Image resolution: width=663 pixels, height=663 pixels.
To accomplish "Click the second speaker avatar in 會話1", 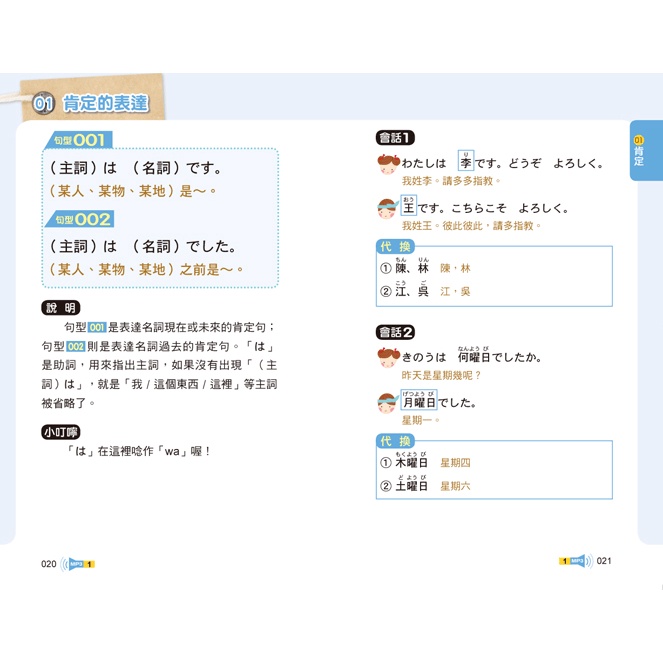I will 387,208.
